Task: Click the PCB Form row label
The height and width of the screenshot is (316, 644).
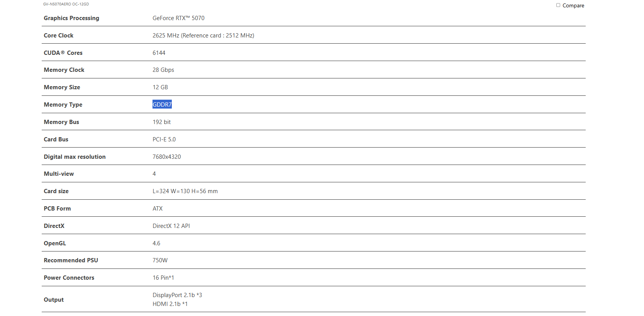Action: [x=57, y=209]
